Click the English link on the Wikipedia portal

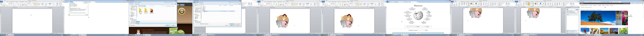412,8
